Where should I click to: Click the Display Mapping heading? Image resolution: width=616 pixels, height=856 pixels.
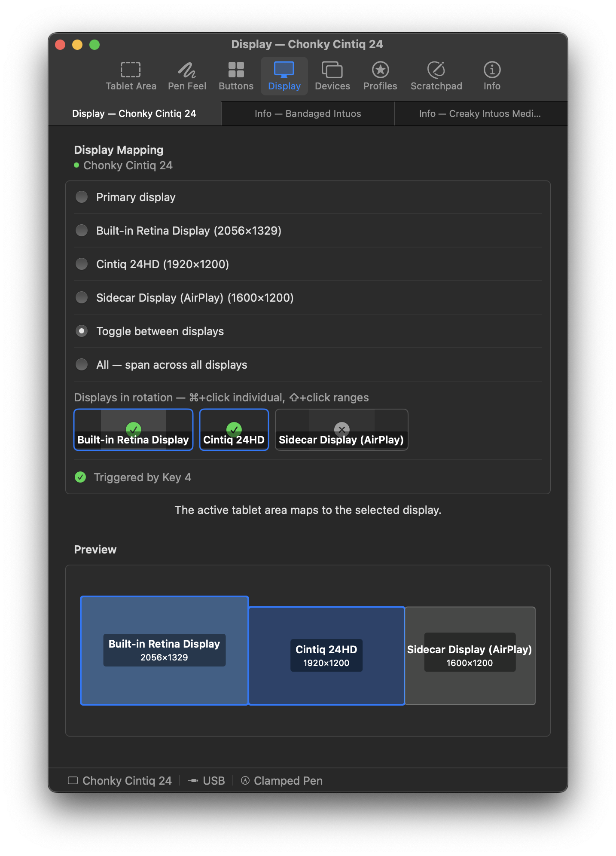point(119,150)
